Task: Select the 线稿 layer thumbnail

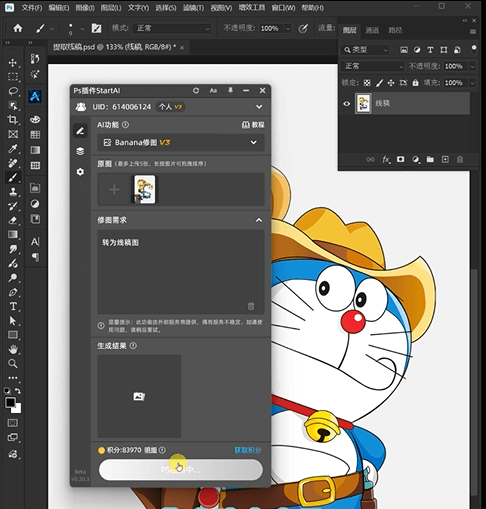Action: pos(363,104)
